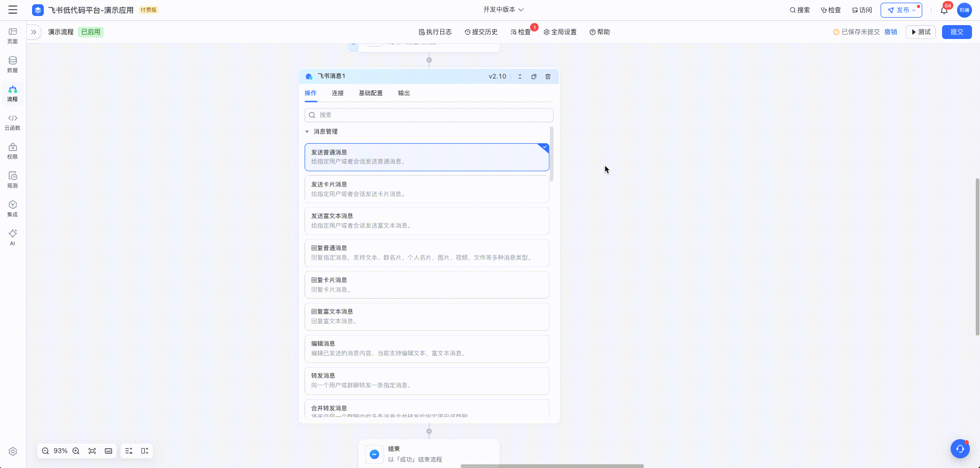Duplicate the 飞书消息1 node with copy icon
This screenshot has width=980, height=468.
click(534, 76)
